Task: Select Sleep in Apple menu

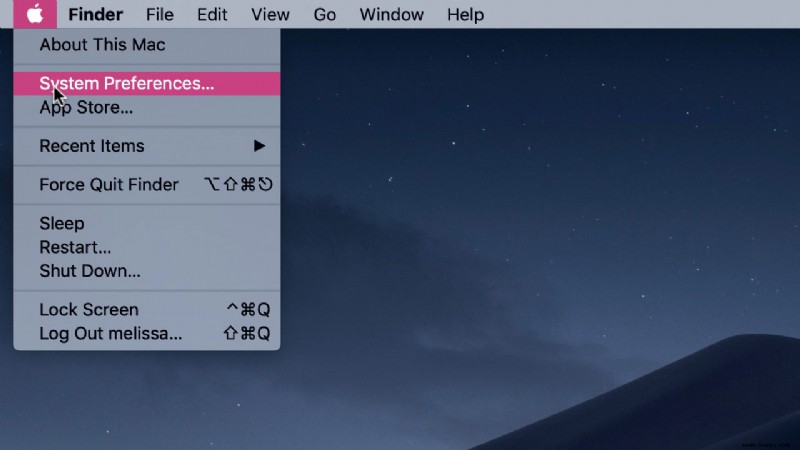Action: [x=147, y=223]
